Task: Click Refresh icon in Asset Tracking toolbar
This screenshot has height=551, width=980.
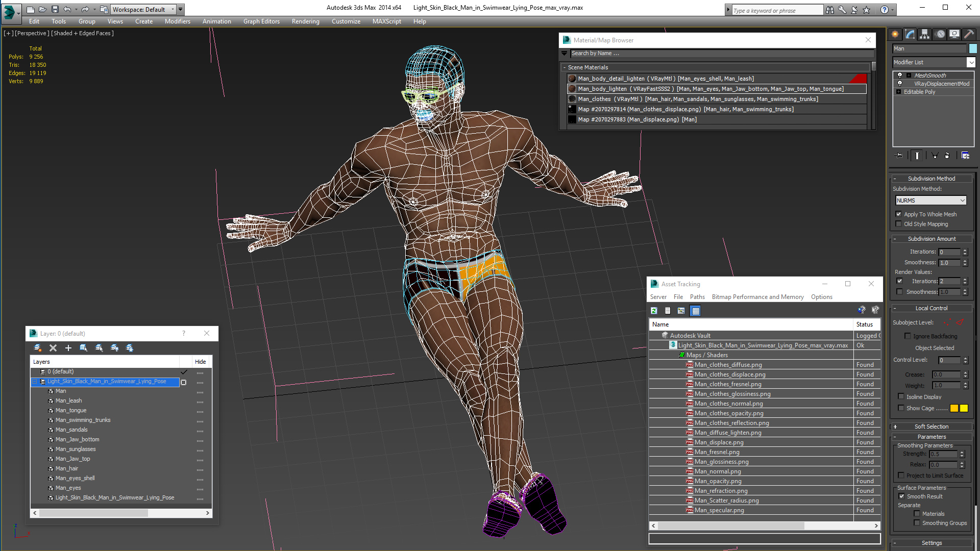Action: pos(654,311)
